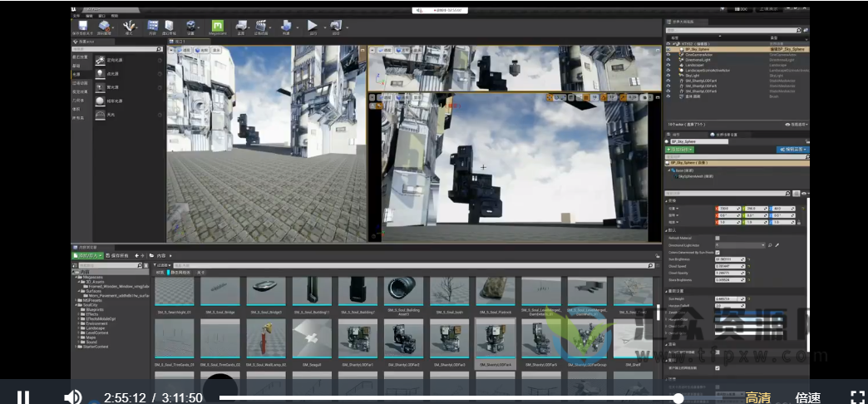This screenshot has height=404, width=868.
Task: Open the green Add/Import dropdown button
Action: [x=87, y=255]
